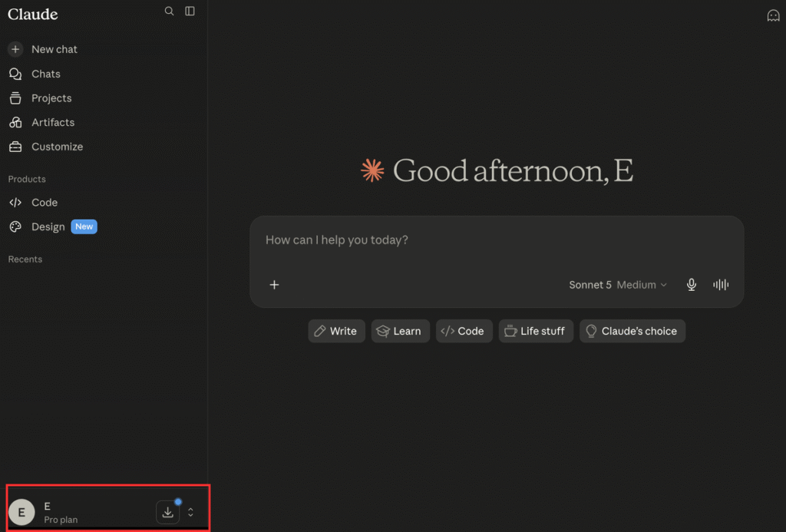This screenshot has height=532, width=786.
Task: Launch Code product
Action: [33, 203]
